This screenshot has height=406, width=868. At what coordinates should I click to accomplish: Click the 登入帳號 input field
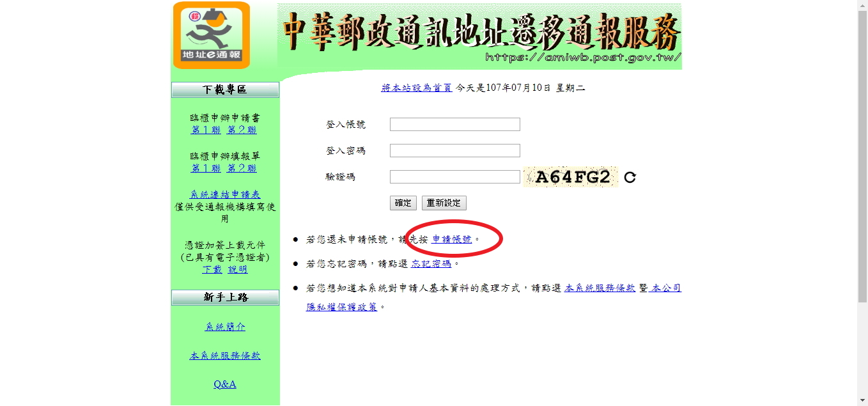pyautogui.click(x=455, y=125)
